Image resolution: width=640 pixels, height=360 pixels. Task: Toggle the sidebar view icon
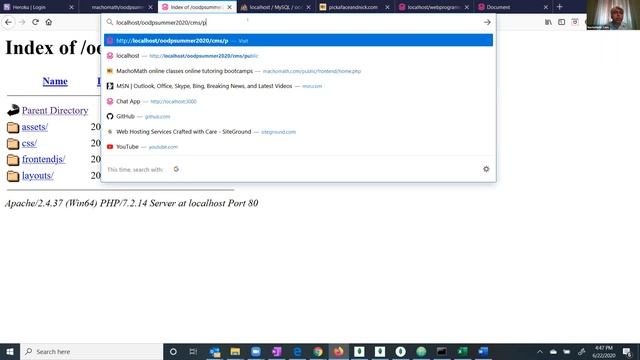point(562,22)
